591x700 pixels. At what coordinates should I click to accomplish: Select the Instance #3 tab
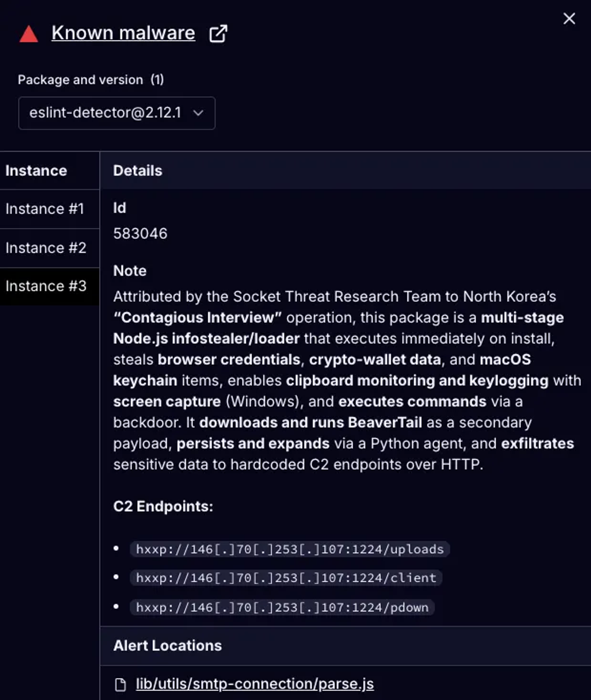49,286
